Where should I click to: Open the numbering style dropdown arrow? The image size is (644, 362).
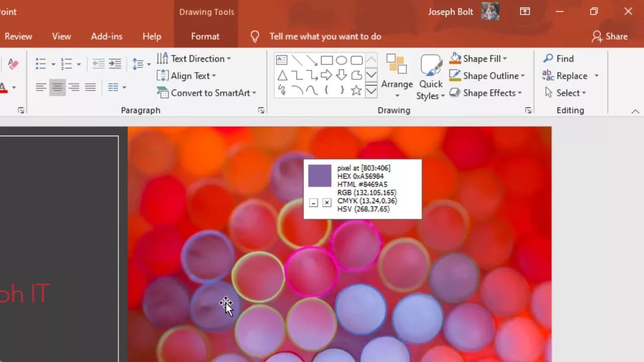pos(78,64)
